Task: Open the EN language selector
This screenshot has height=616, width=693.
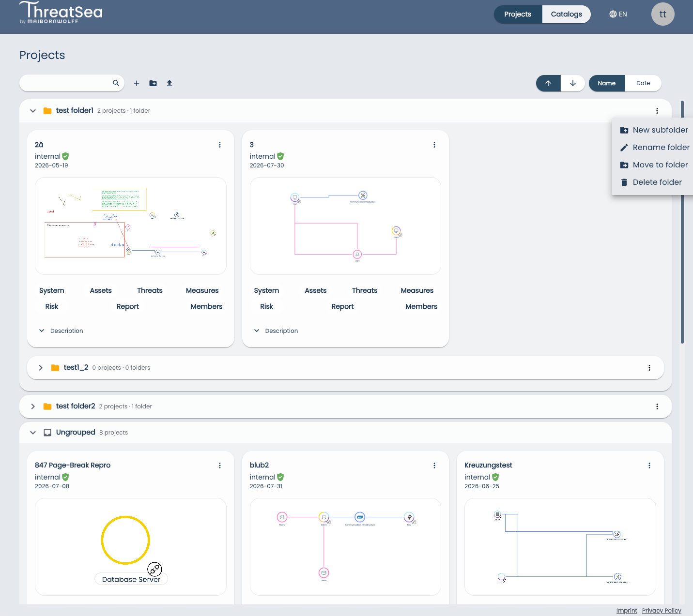Action: coord(618,14)
